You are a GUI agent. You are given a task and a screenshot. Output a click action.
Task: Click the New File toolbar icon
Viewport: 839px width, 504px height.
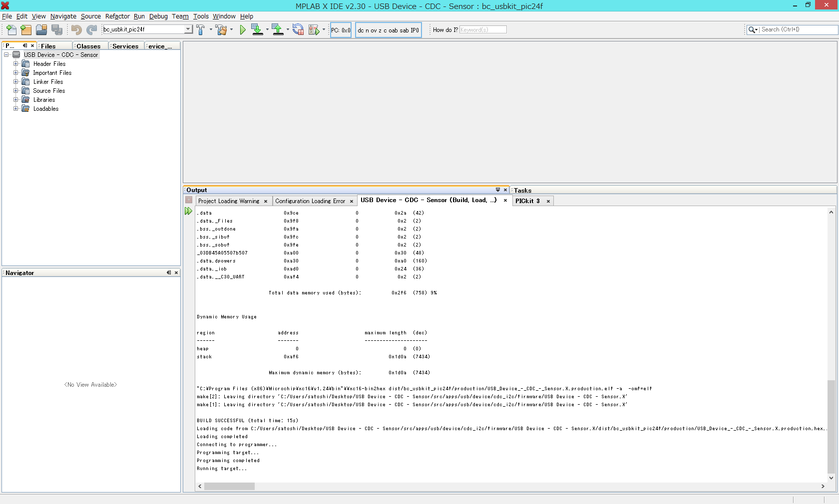tap(11, 30)
